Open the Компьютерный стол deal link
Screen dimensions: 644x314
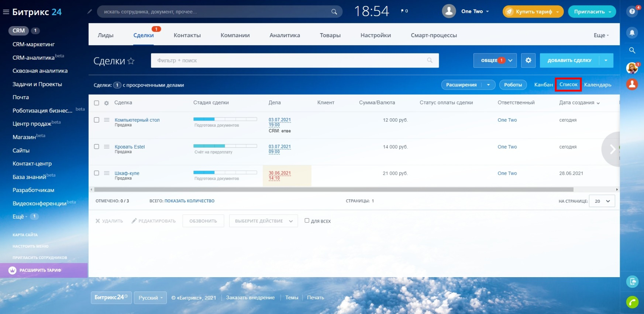137,120
